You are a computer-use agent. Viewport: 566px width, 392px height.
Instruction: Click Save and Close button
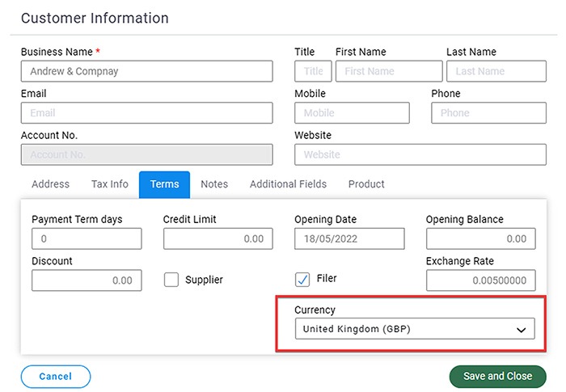tap(498, 376)
